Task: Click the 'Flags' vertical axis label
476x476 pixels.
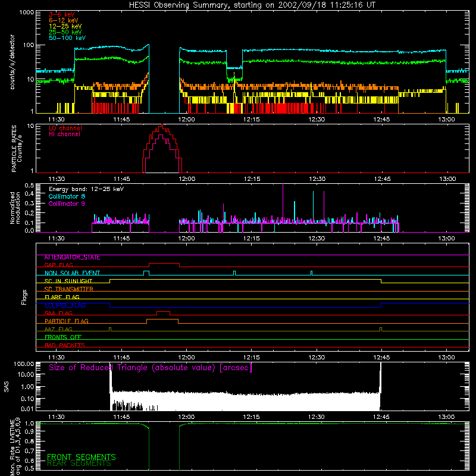Action: tap(24, 297)
